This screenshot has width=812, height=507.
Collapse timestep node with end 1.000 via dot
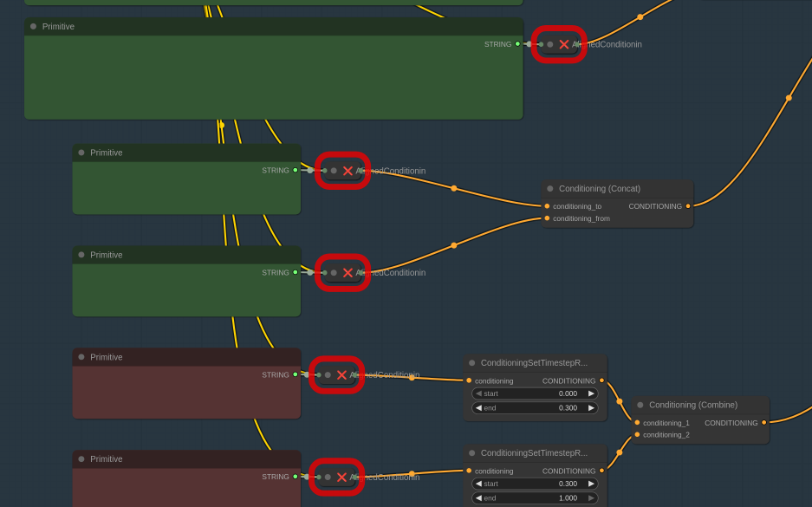(x=471, y=453)
